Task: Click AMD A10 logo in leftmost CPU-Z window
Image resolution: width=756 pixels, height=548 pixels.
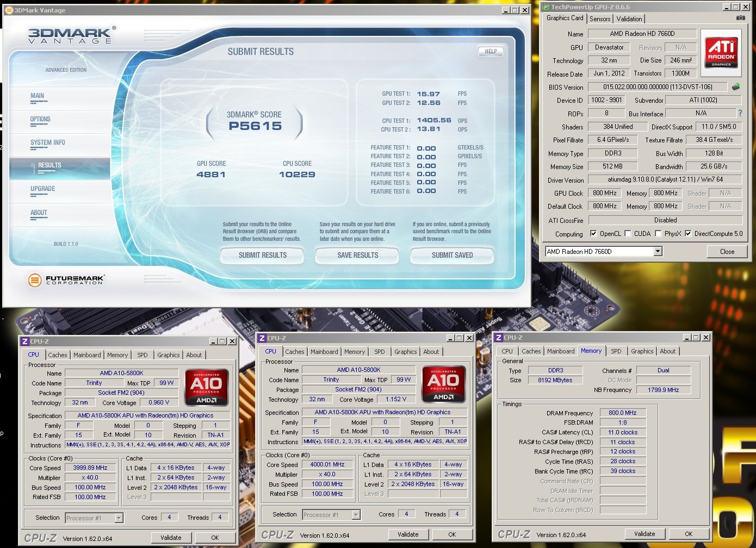Action: pos(206,388)
